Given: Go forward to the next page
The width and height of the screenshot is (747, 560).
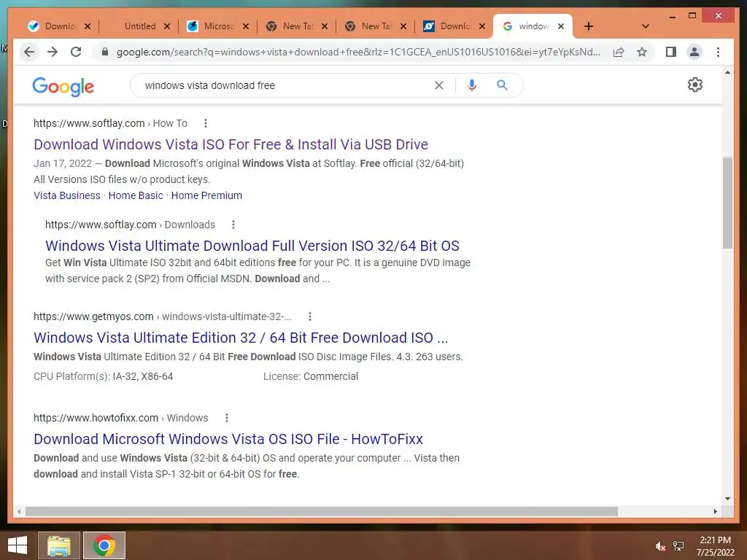Looking at the screenshot, I should point(53,52).
